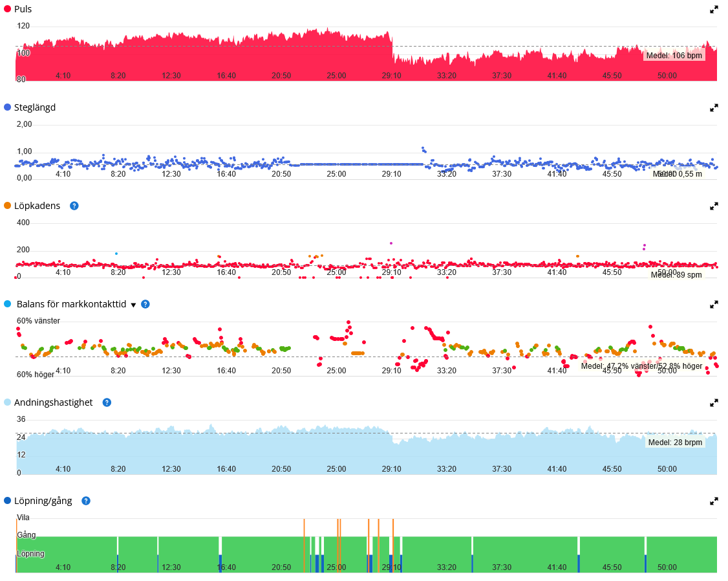Click the Vila row label
The image size is (728, 581).
[x=23, y=518]
